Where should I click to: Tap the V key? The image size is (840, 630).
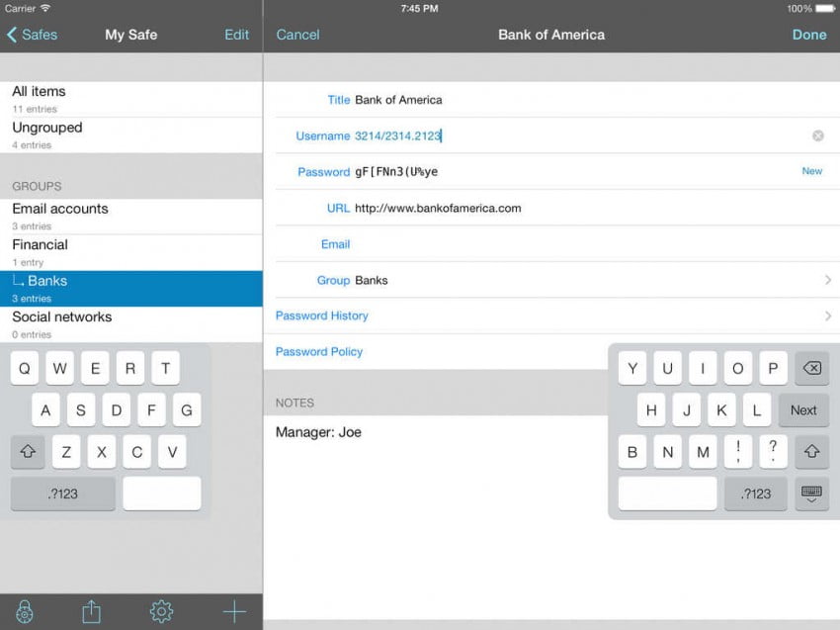[x=172, y=451]
